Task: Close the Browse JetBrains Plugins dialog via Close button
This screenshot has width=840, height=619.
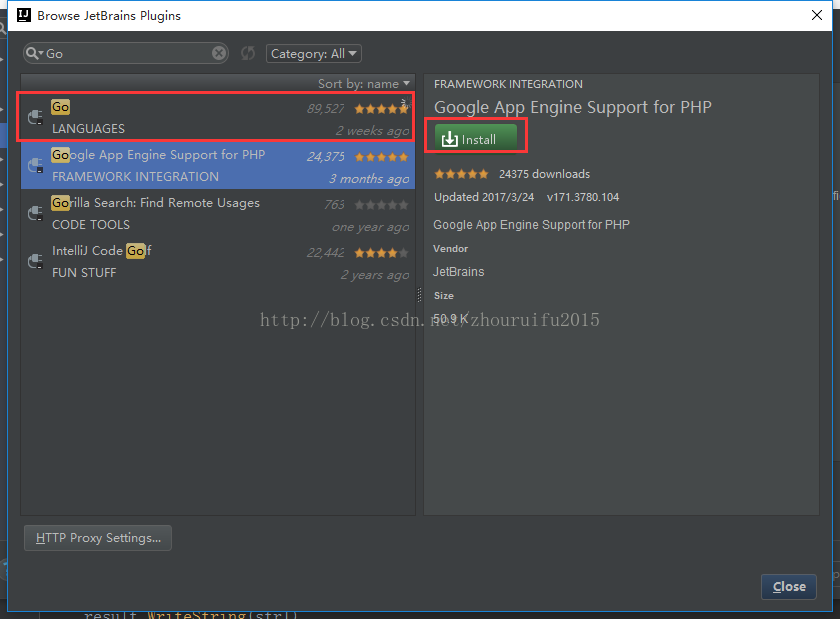Action: (x=789, y=586)
